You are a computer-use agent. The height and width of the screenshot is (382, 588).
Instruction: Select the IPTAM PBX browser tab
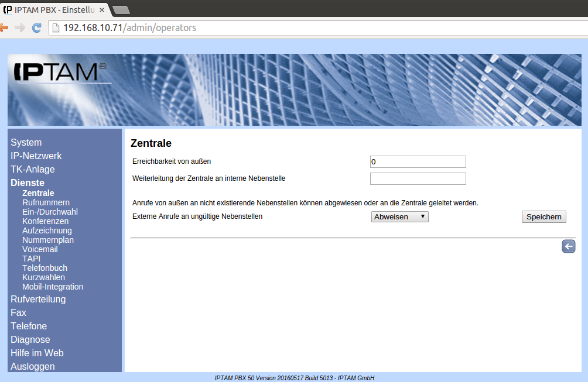point(53,8)
